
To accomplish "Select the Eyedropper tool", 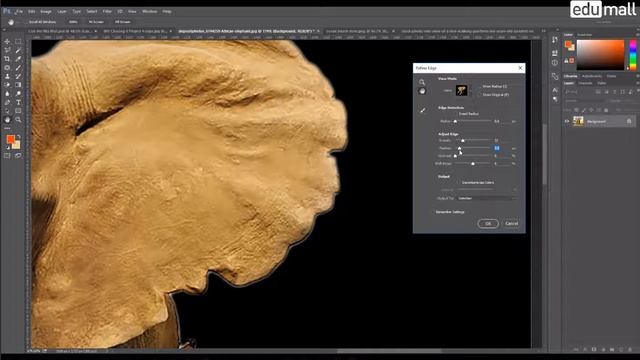I will pos(18,59).
